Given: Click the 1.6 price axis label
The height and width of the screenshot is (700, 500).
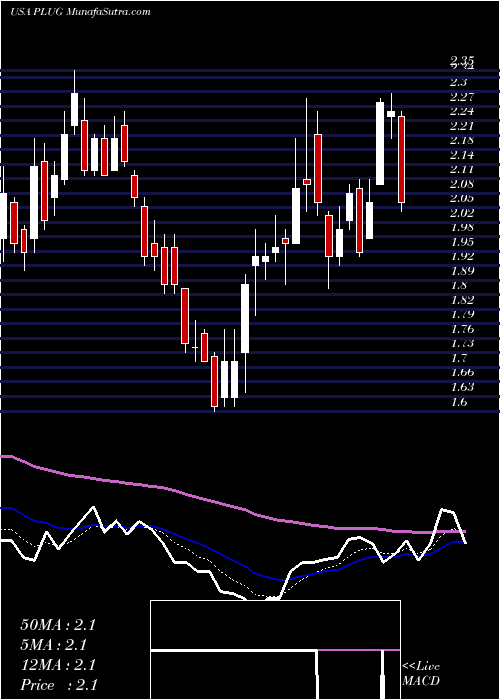Looking at the screenshot, I should [x=459, y=402].
